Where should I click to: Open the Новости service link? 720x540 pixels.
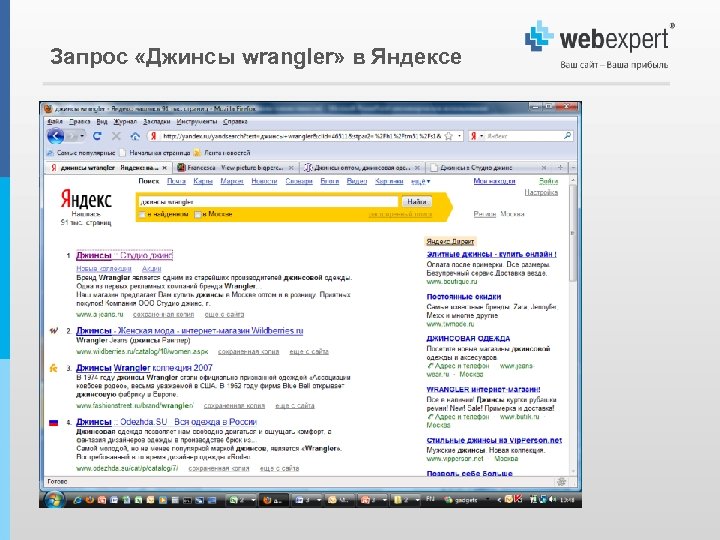[264, 181]
